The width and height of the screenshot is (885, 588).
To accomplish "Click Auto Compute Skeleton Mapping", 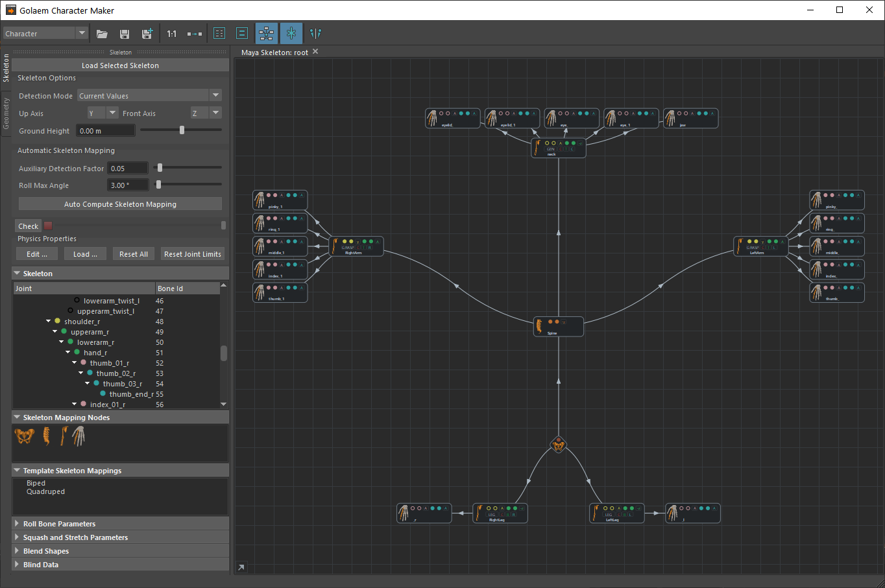I will coord(120,204).
